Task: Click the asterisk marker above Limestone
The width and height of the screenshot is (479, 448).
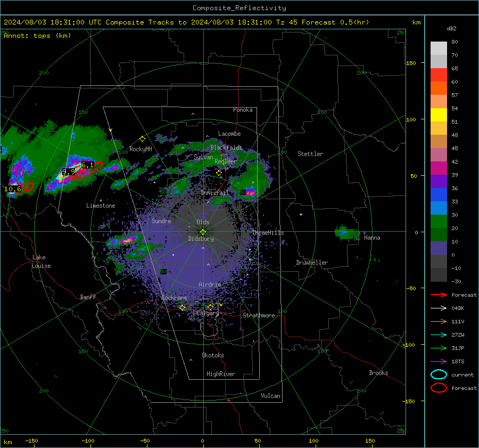Action: (x=101, y=201)
